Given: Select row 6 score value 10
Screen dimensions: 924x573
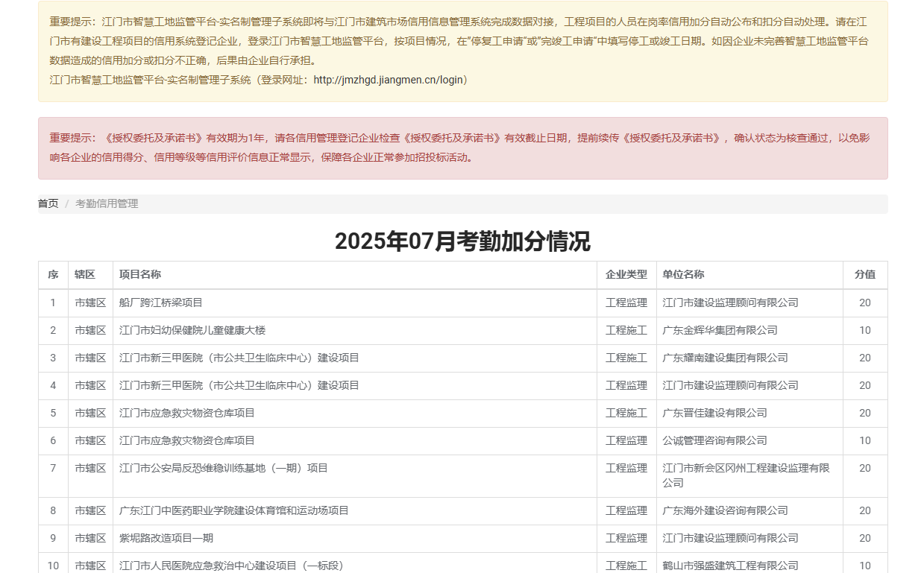Looking at the screenshot, I should [x=865, y=440].
